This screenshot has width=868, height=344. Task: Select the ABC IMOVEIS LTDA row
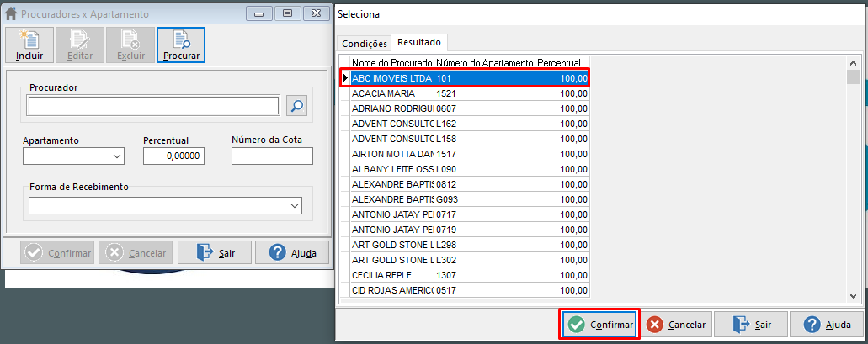coord(470,78)
